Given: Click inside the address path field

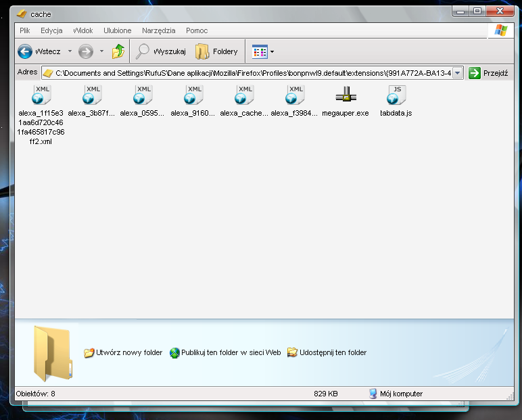Looking at the screenshot, I should coord(250,73).
